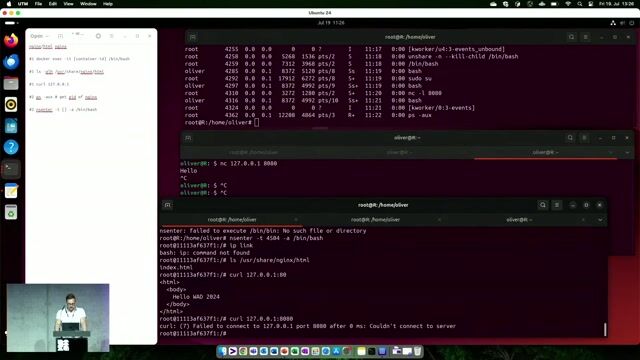Click the network icon in the Ubuntu top bar
640x360 pixels.
[x=613, y=23]
